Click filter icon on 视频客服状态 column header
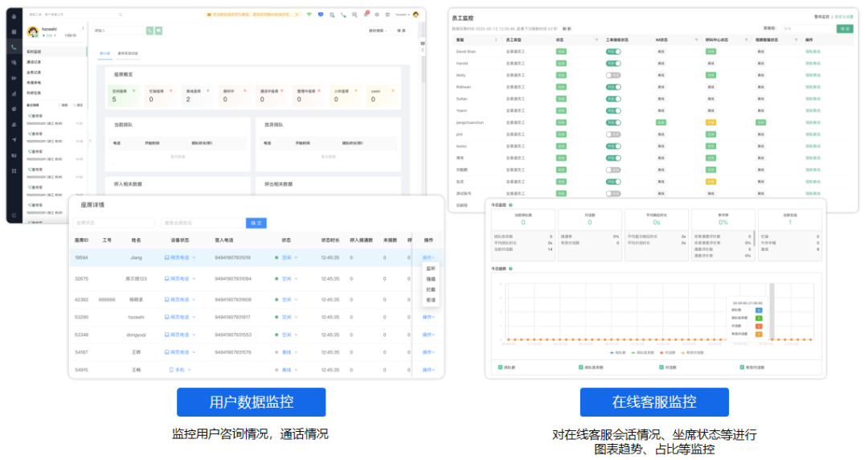The width and height of the screenshot is (868, 460). pos(796,40)
